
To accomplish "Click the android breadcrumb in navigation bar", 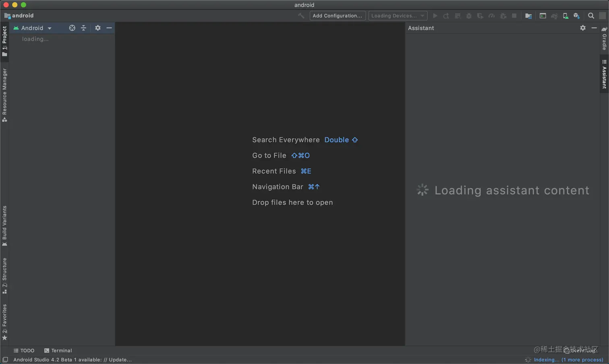I will point(19,16).
